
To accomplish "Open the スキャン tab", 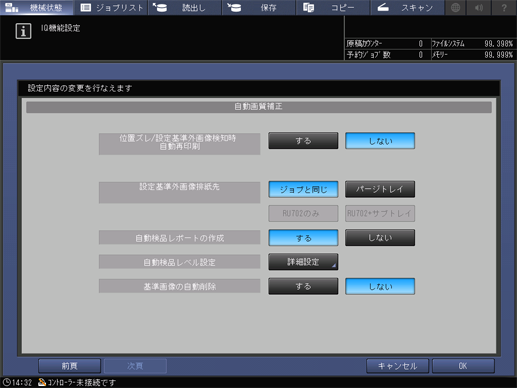I will 407,7.
